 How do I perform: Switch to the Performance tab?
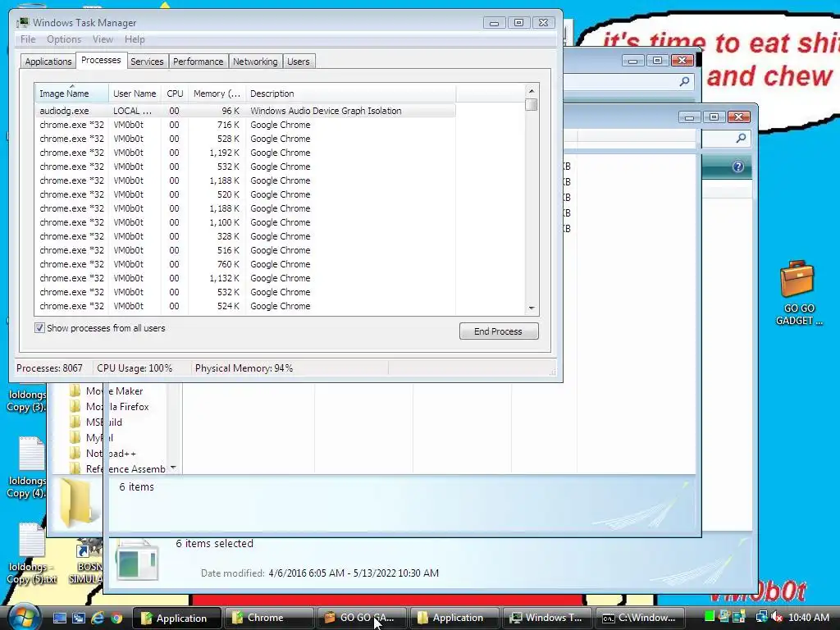click(199, 62)
